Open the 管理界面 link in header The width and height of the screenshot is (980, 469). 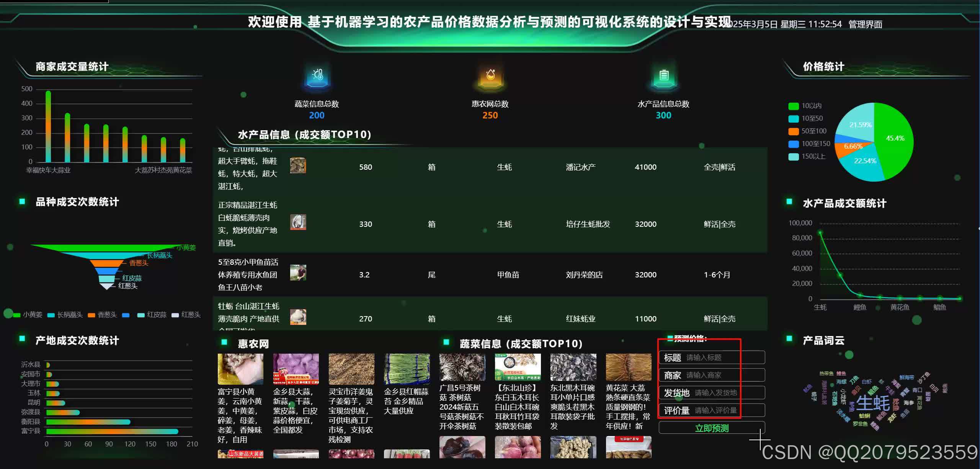point(865,24)
